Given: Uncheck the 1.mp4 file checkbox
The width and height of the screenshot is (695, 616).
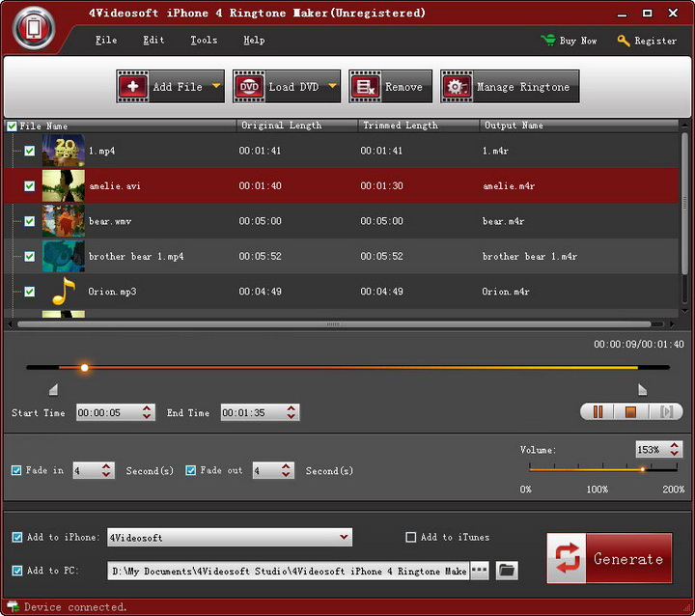Looking at the screenshot, I should coord(29,151).
